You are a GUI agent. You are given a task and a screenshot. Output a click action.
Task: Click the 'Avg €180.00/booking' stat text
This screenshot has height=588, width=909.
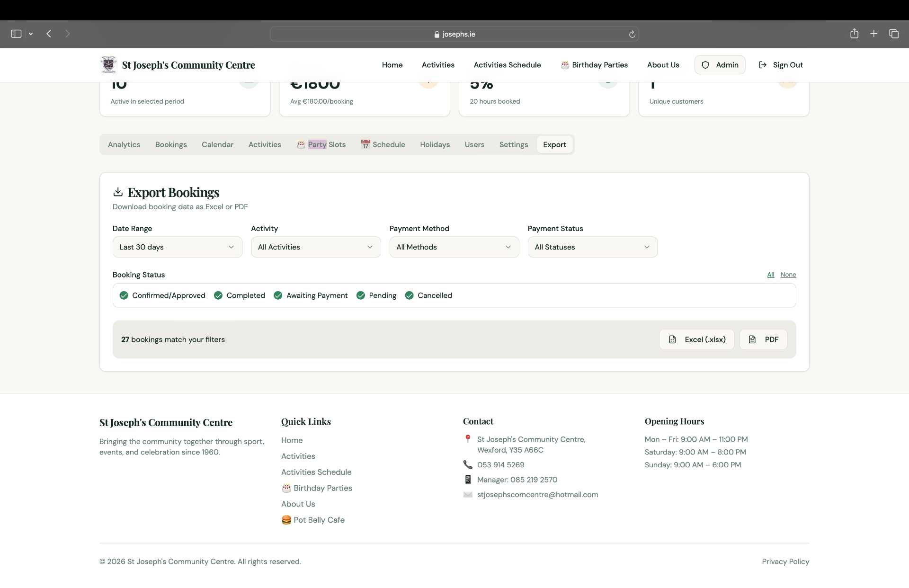pyautogui.click(x=321, y=101)
